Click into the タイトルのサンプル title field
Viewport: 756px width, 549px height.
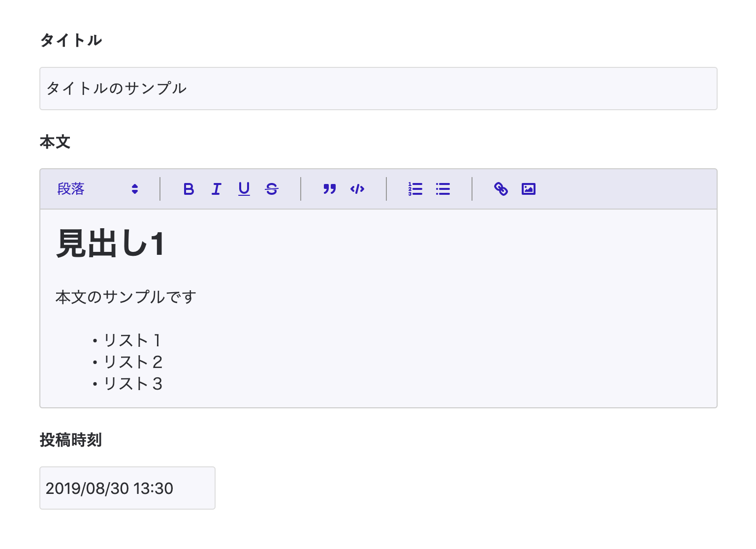click(x=378, y=89)
